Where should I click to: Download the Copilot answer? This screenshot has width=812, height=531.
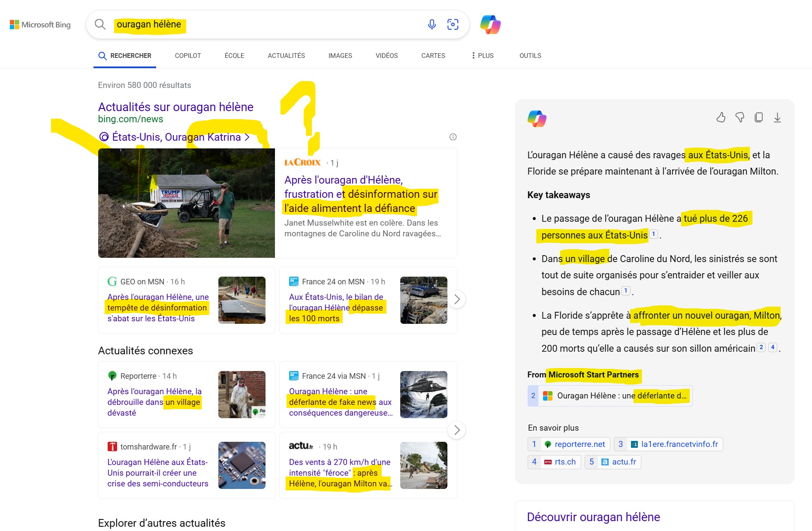pos(777,118)
